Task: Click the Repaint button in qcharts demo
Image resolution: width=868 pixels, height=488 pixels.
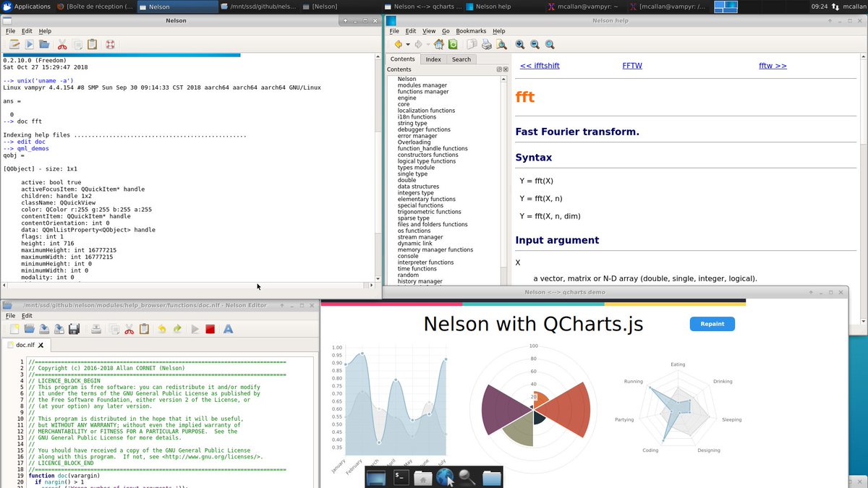Action: click(712, 324)
